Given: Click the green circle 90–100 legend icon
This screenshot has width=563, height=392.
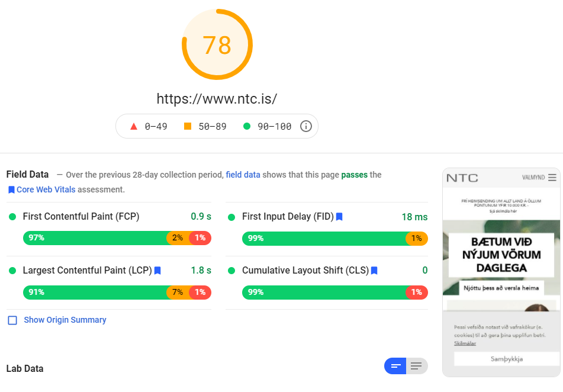Looking at the screenshot, I should point(247,126).
